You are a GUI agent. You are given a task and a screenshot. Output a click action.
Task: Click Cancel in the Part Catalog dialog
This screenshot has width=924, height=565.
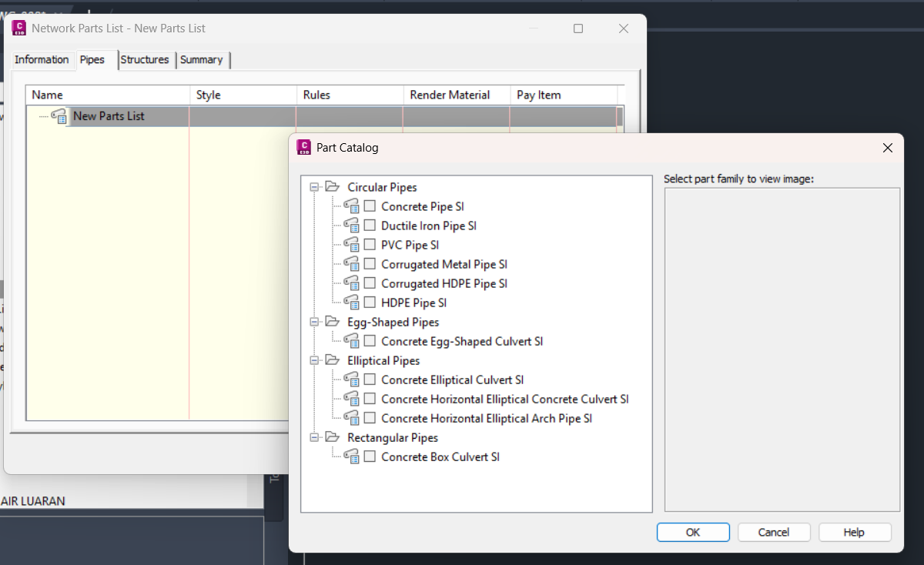774,532
